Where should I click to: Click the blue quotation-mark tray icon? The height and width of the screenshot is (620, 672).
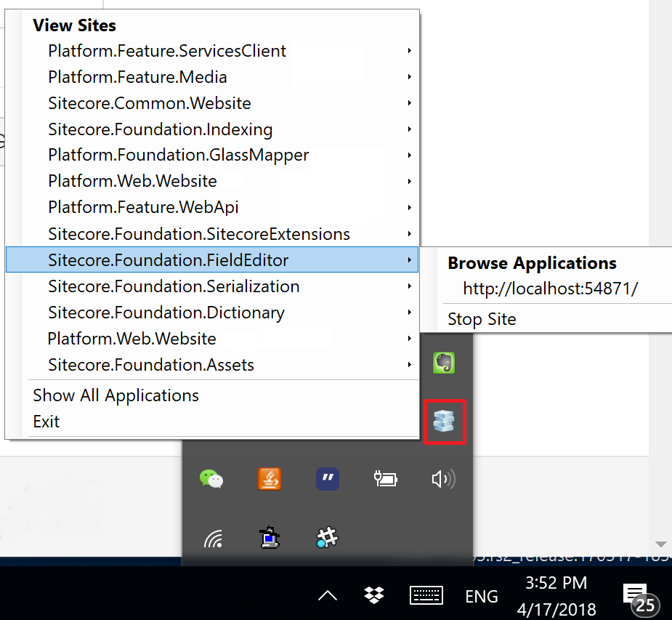(x=328, y=479)
